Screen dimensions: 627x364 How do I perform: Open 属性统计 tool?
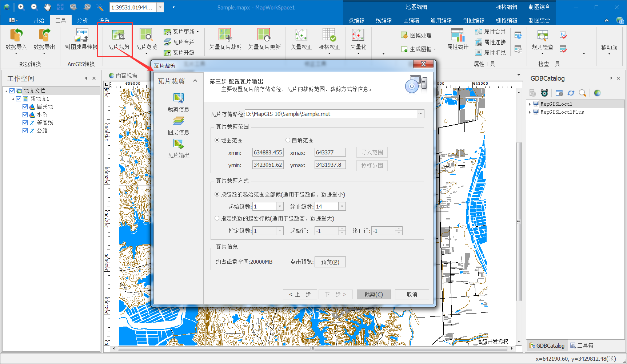[458, 39]
